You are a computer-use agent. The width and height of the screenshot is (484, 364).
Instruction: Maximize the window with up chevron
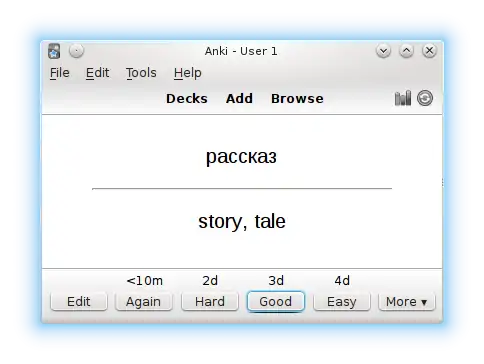pos(406,51)
